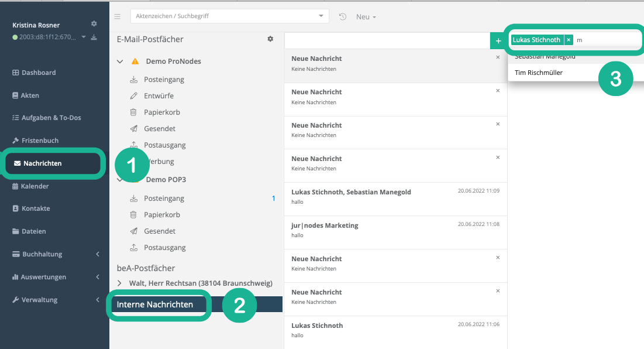
Task: Remove Lukas Stichnoth recipient tag
Action: coord(569,40)
